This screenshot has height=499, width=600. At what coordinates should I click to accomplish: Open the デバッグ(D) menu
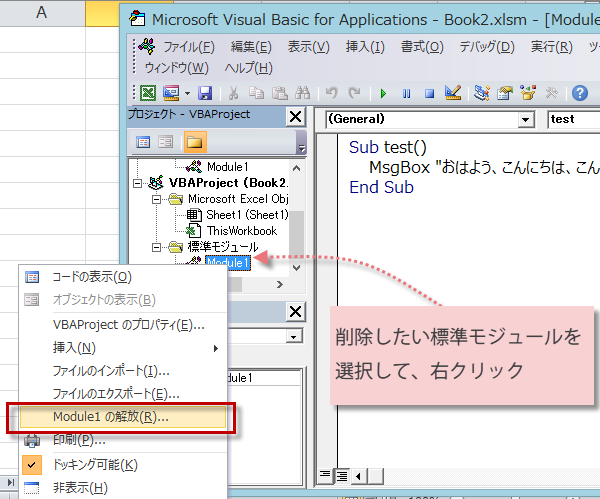[x=486, y=47]
